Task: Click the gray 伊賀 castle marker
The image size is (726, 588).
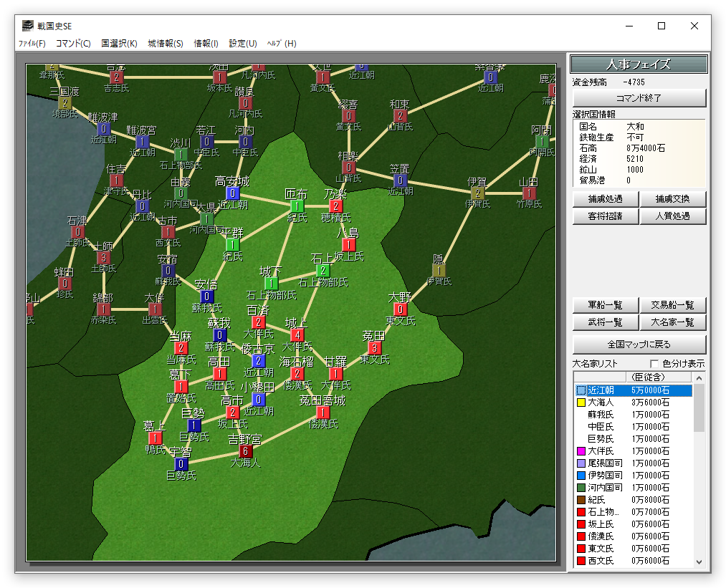Action: pyautogui.click(x=477, y=193)
